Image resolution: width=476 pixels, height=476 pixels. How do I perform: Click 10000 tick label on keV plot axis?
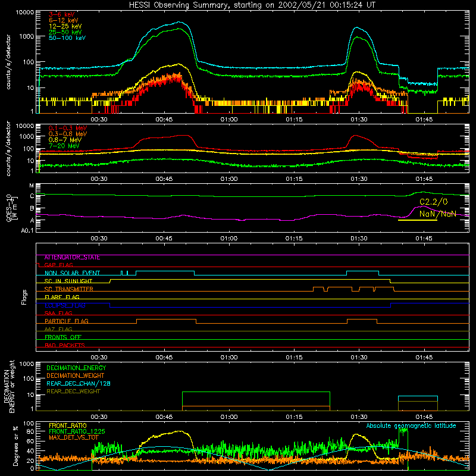click(25, 12)
